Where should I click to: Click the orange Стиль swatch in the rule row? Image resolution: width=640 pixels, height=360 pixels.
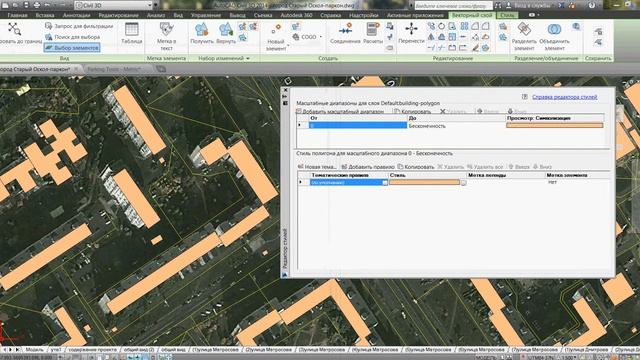pos(424,182)
